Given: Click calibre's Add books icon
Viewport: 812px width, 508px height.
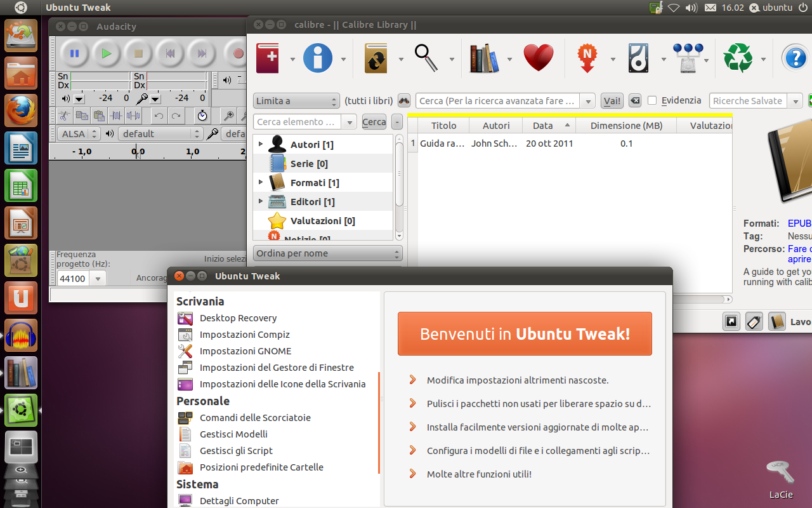Looking at the screenshot, I should 268,58.
